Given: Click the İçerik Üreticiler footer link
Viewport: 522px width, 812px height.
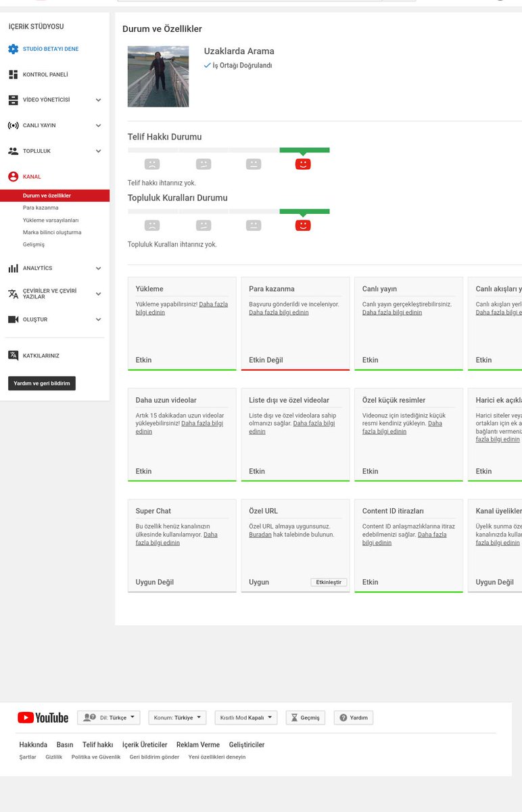Looking at the screenshot, I should click(145, 744).
